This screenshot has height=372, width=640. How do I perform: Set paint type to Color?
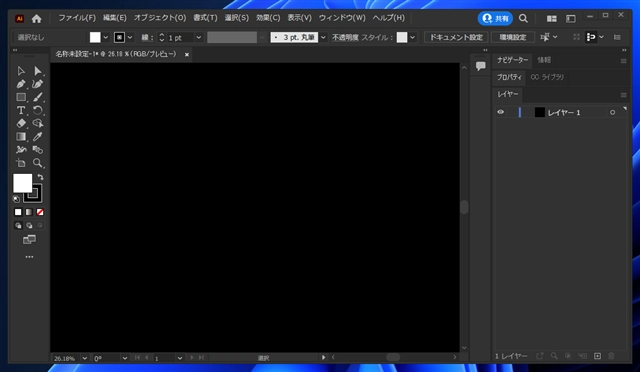[x=18, y=212]
